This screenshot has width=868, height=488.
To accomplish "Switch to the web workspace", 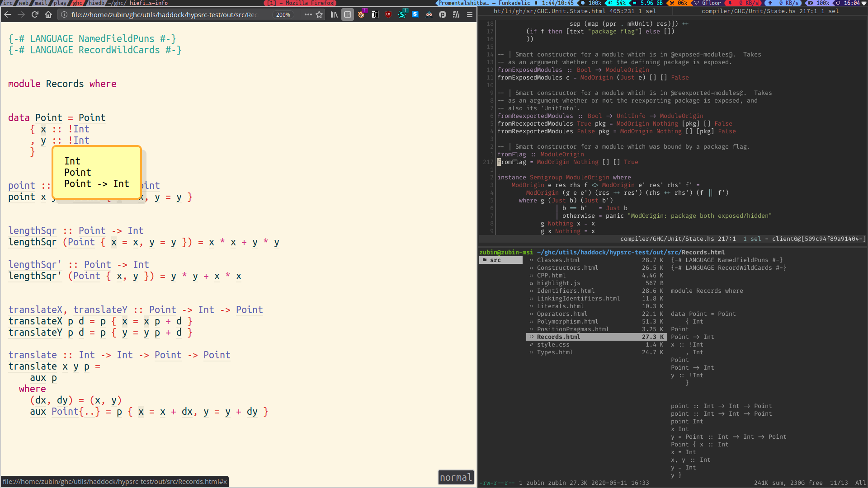I will click(x=23, y=3).
